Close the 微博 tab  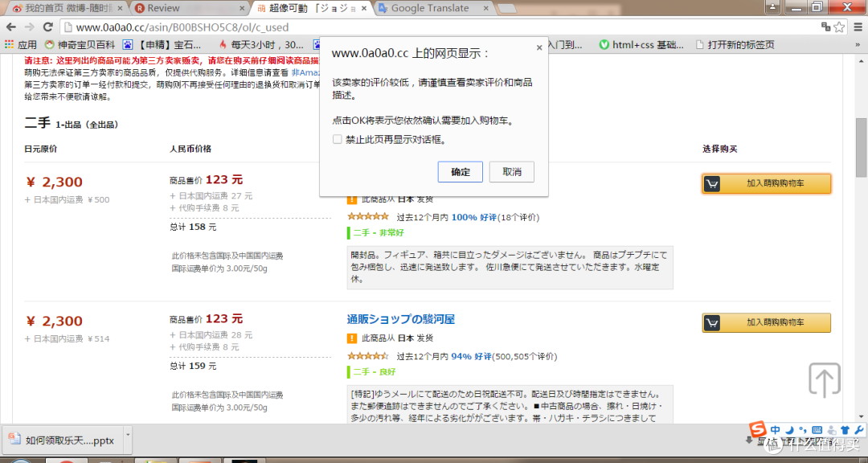click(121, 8)
